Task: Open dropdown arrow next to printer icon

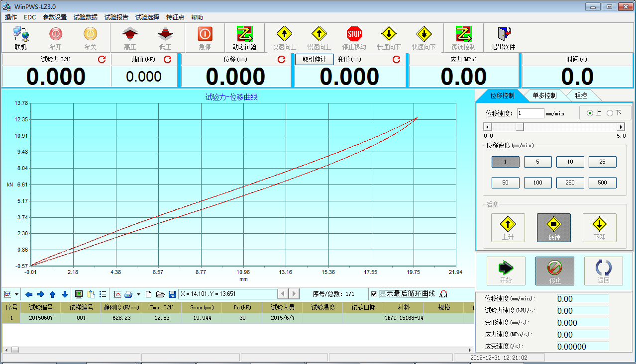Action: pos(138,294)
